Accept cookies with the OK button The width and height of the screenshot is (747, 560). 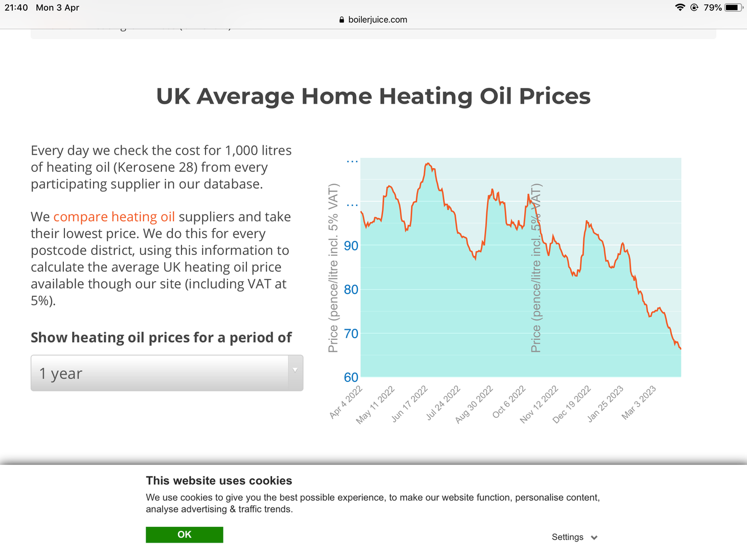pyautogui.click(x=184, y=535)
